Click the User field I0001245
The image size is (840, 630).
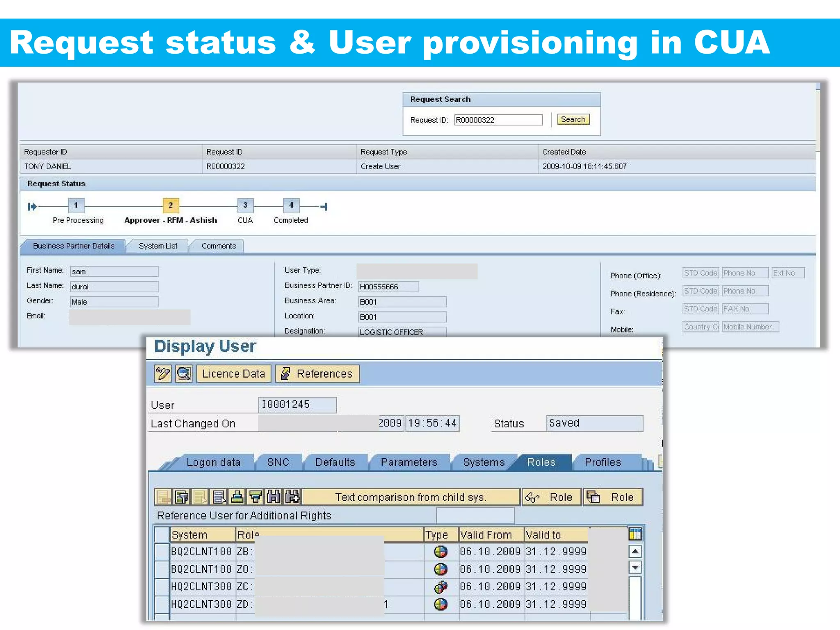[x=297, y=405]
